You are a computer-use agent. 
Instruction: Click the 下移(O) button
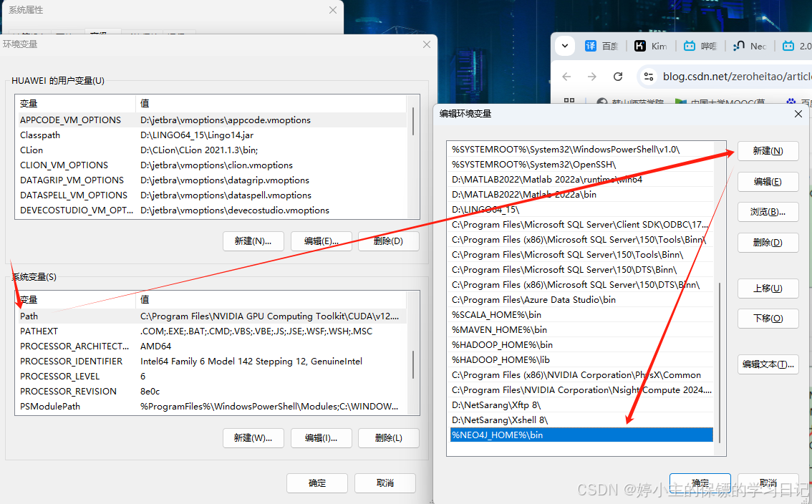[768, 318]
